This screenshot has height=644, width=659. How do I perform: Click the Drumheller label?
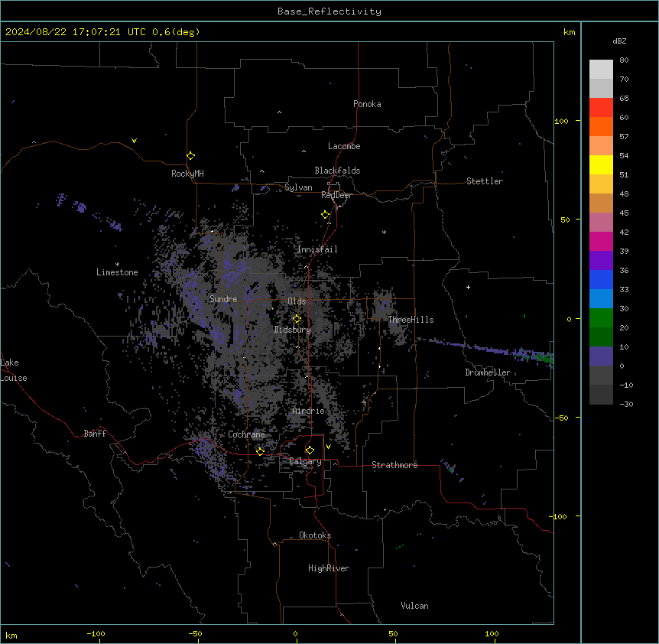[488, 372]
